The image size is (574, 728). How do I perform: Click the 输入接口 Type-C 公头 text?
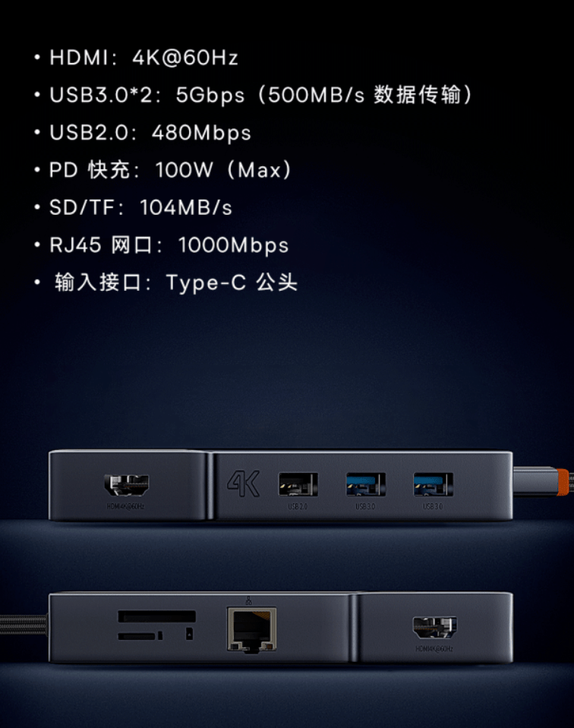[176, 282]
